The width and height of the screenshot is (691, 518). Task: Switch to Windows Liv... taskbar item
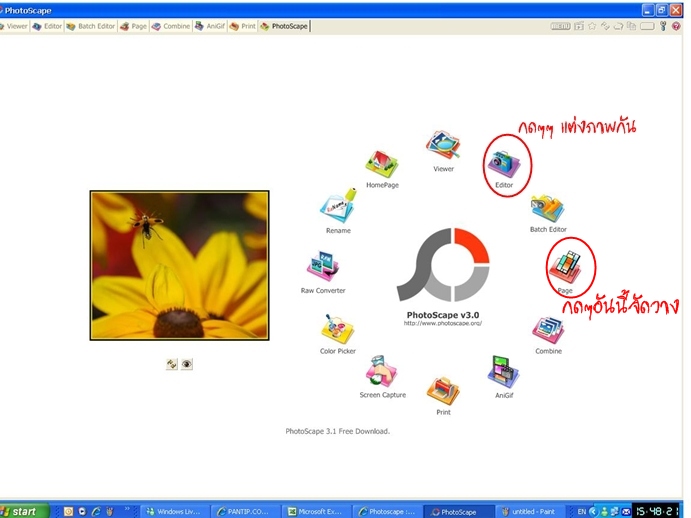pyautogui.click(x=174, y=511)
